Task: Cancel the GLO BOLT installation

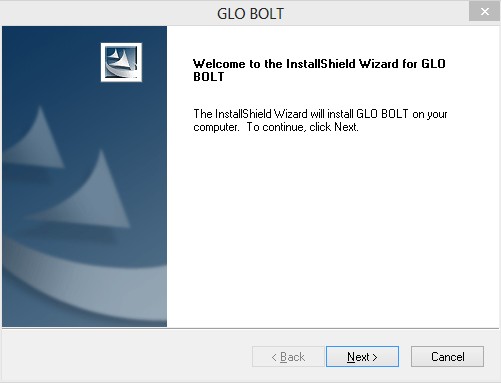Action: (x=447, y=357)
